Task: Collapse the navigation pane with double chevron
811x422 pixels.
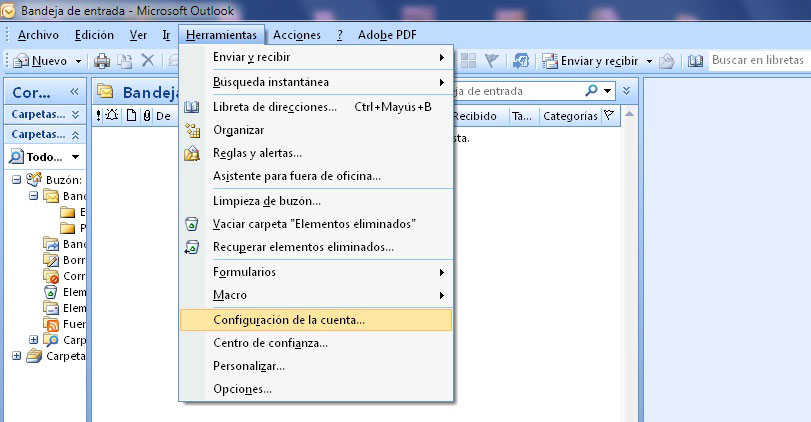Action: click(x=74, y=92)
